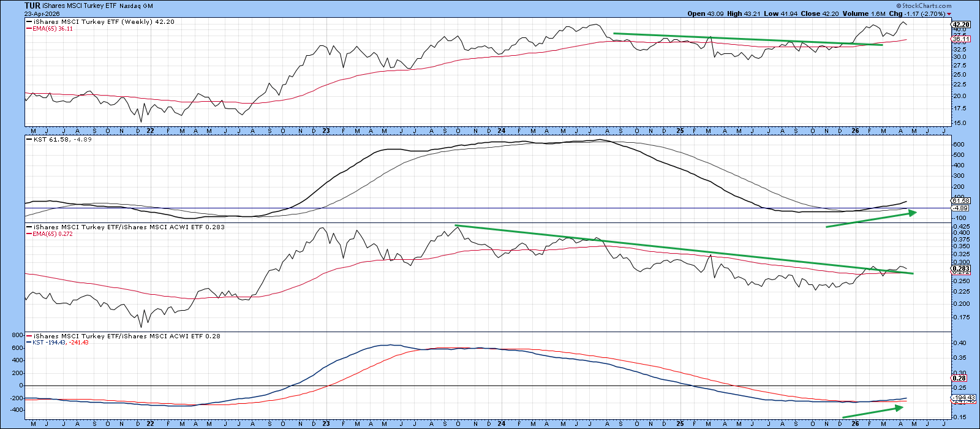Click year label '22' on the bottom time axis
Viewport: 980px width, 429px height.
click(x=151, y=423)
